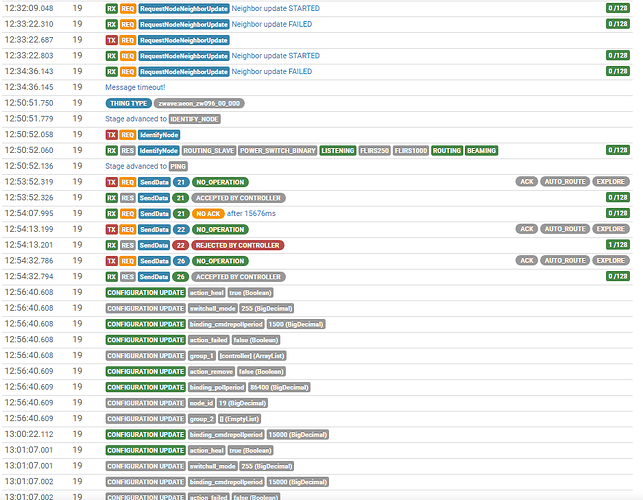Click the IdentifyNode badge in the TX row at 12:50:52.058
This screenshot has height=500, width=643.
coord(159,135)
